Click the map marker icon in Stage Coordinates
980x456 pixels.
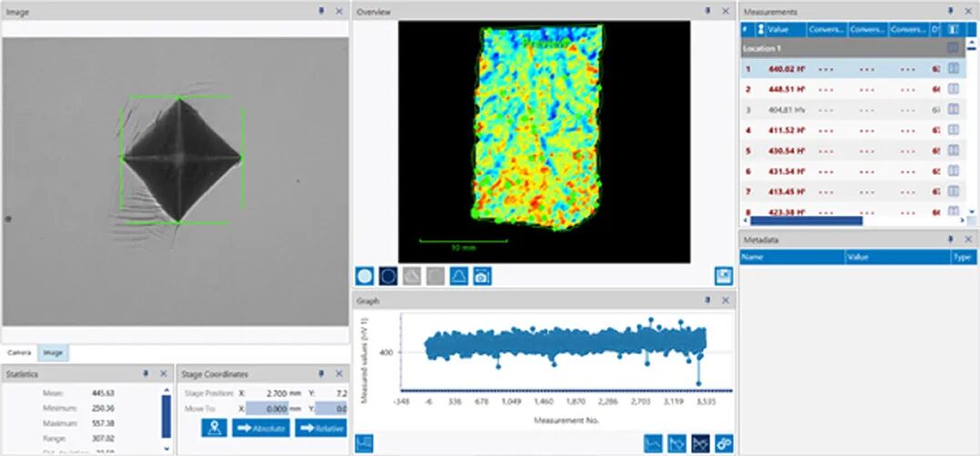214,428
